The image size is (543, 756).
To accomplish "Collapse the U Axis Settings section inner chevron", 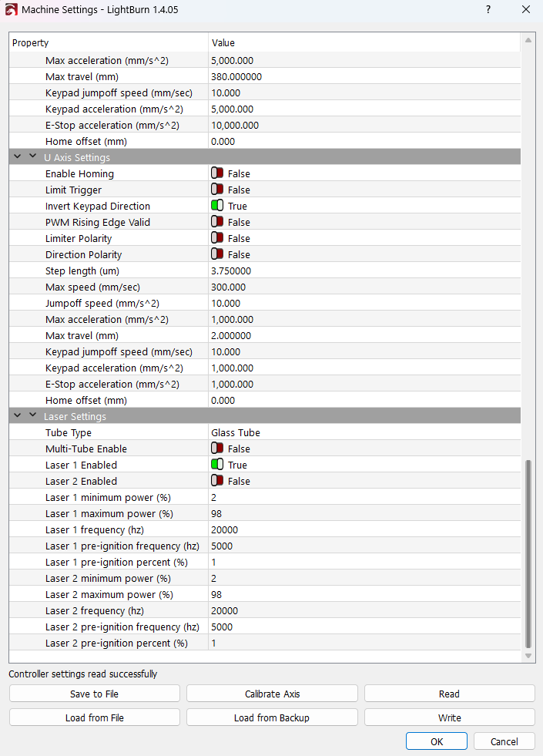I will (33, 156).
